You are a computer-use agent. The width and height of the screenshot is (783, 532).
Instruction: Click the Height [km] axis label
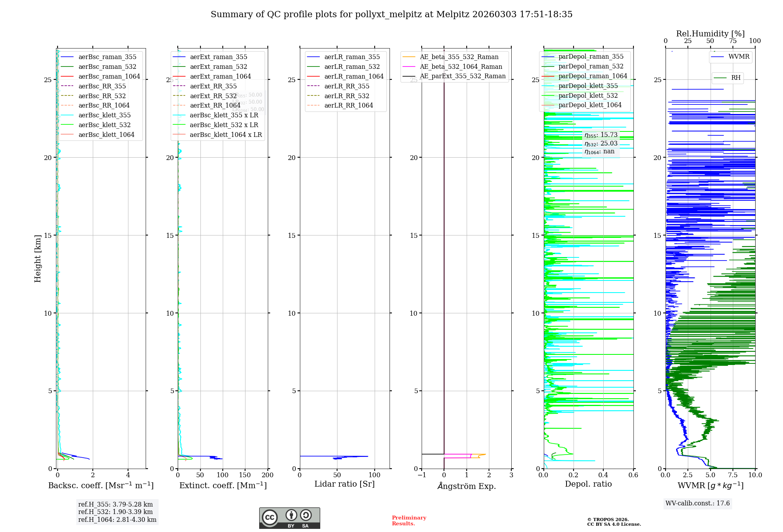tap(38, 259)
